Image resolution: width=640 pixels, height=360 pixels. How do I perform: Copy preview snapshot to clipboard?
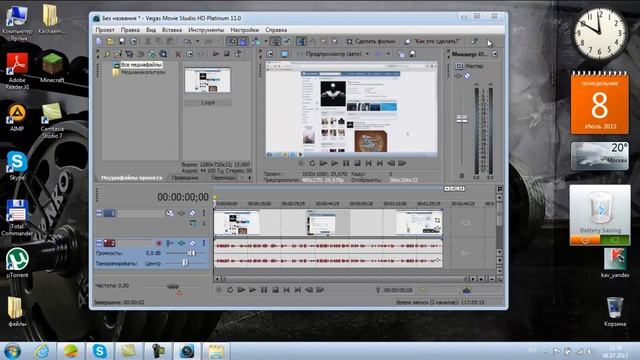point(402,54)
